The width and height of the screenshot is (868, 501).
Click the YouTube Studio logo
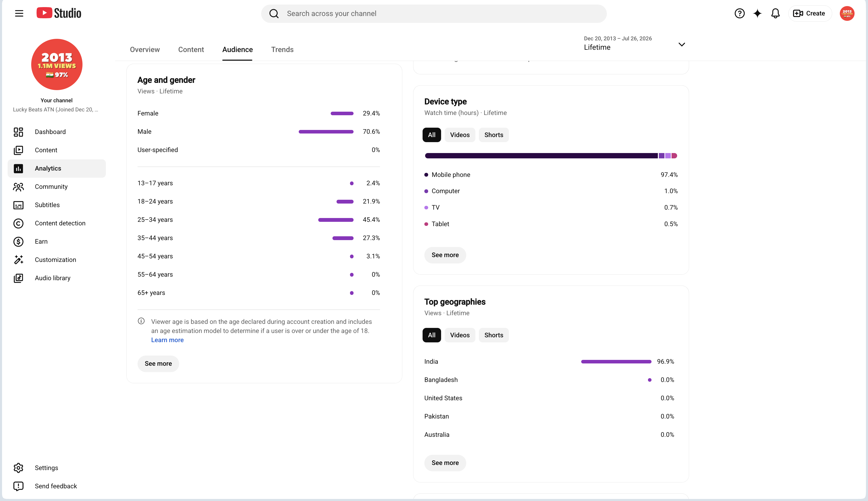click(x=59, y=13)
